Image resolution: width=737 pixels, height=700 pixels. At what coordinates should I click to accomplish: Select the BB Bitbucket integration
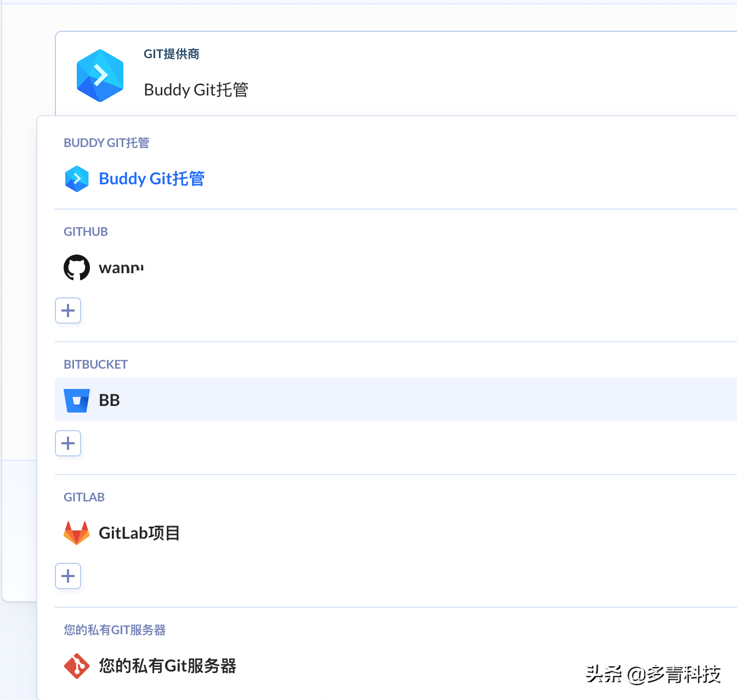tap(396, 399)
